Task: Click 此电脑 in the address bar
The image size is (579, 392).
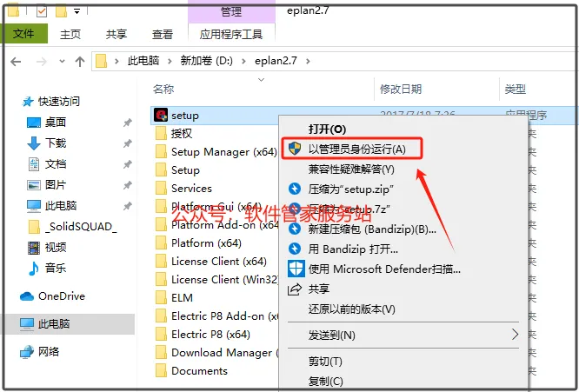Action: [143, 61]
